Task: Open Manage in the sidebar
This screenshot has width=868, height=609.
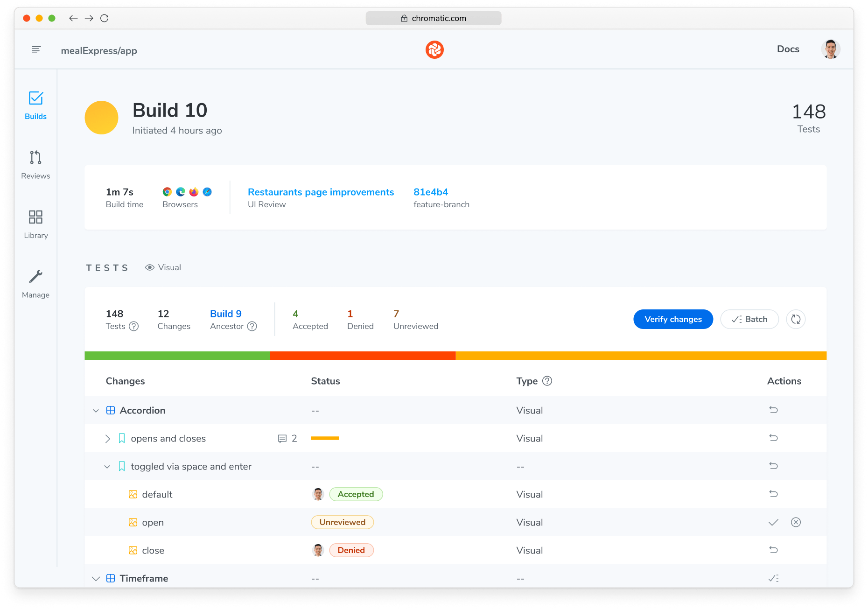Action: coord(35,284)
